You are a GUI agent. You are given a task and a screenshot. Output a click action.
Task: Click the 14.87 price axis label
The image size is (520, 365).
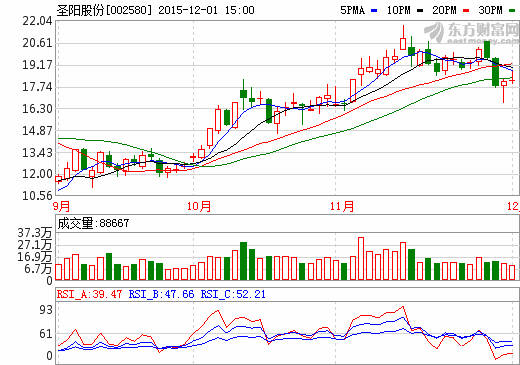pos(37,131)
